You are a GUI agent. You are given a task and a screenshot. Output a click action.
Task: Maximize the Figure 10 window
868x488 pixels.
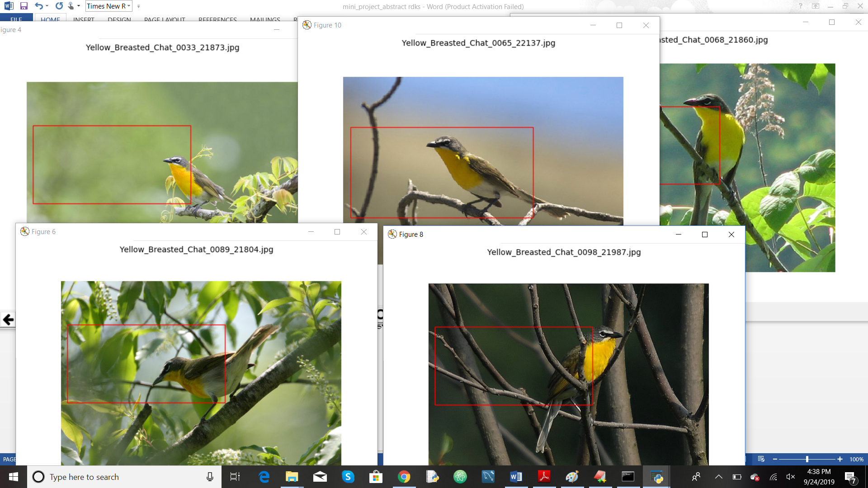[x=619, y=25]
